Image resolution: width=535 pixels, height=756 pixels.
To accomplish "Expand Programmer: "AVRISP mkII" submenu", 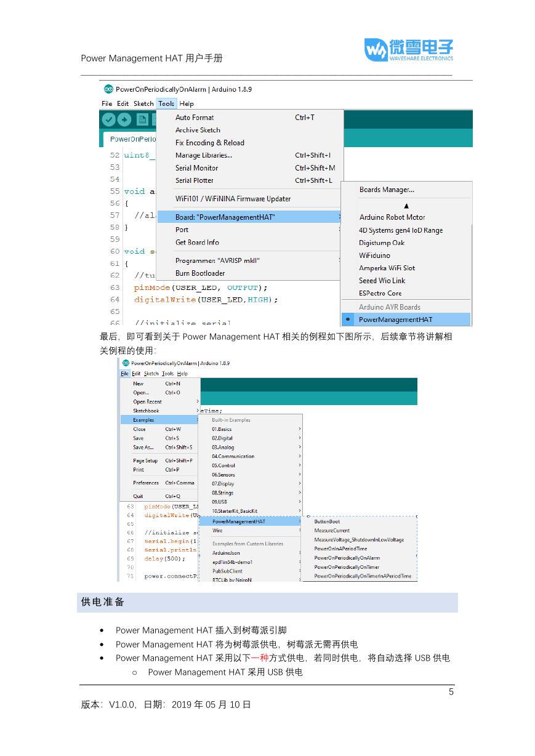I will [249, 260].
